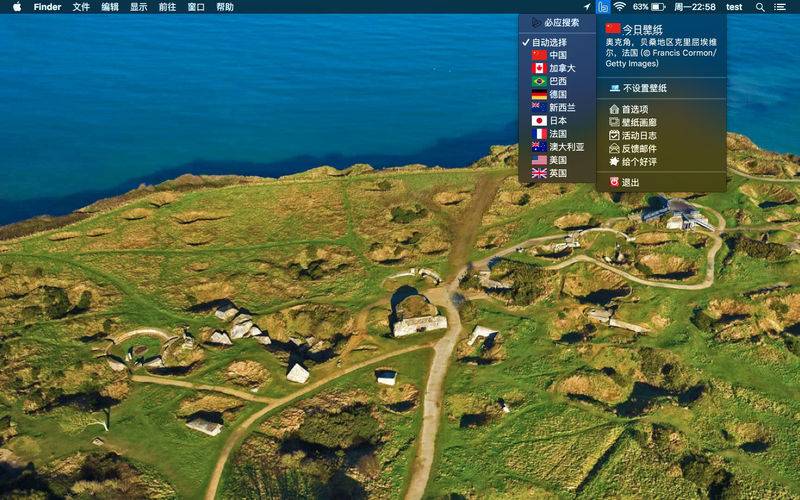Click the Today's Wallpaper (今日壁纸) title
Viewport: 800px width, 500px height.
pyautogui.click(x=642, y=30)
